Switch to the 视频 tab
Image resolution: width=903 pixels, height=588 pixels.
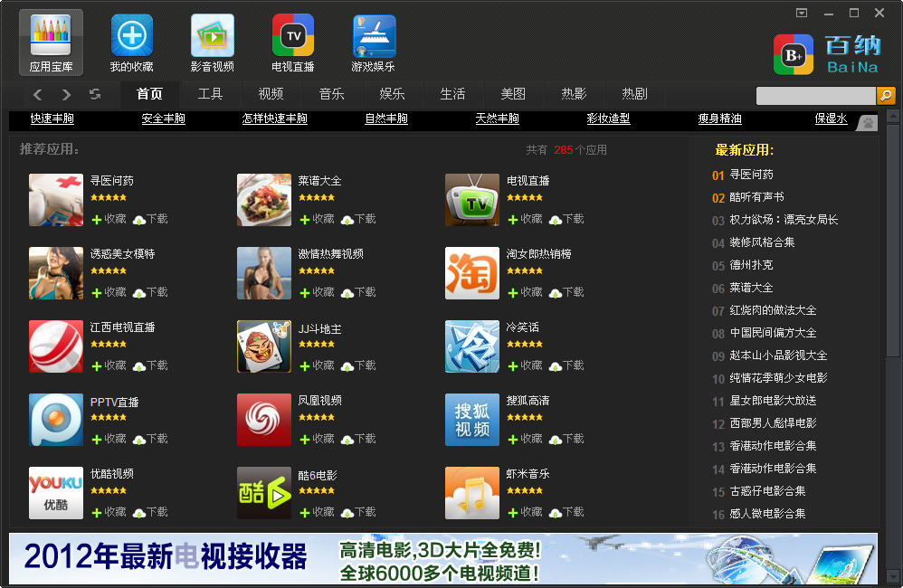click(271, 94)
